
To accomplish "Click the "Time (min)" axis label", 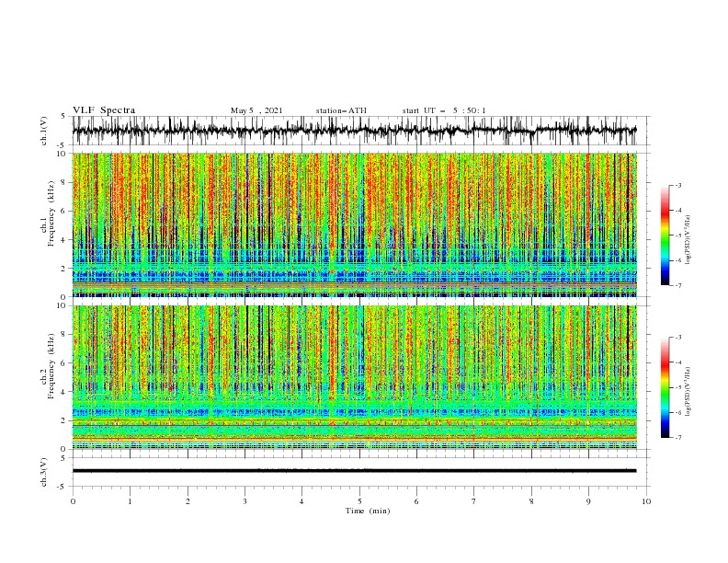I will (368, 511).
